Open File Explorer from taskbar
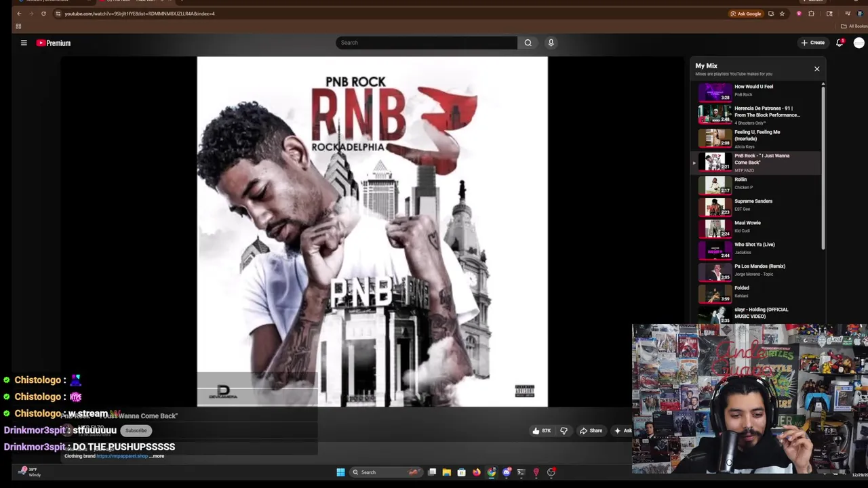This screenshot has width=868, height=488. (446, 472)
